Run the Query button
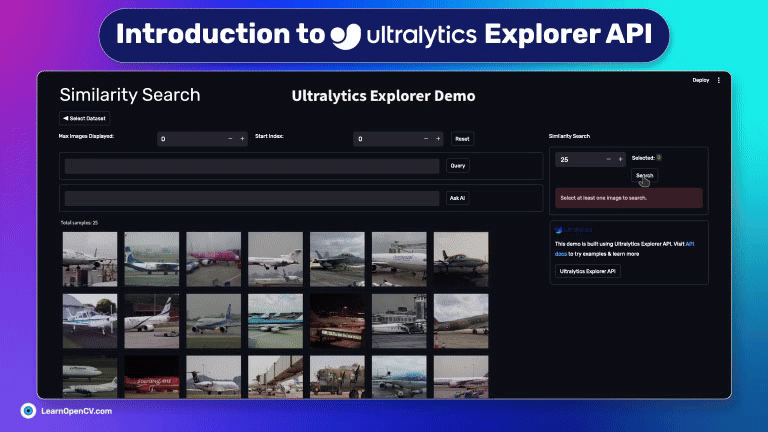The image size is (768, 432). tap(457, 166)
